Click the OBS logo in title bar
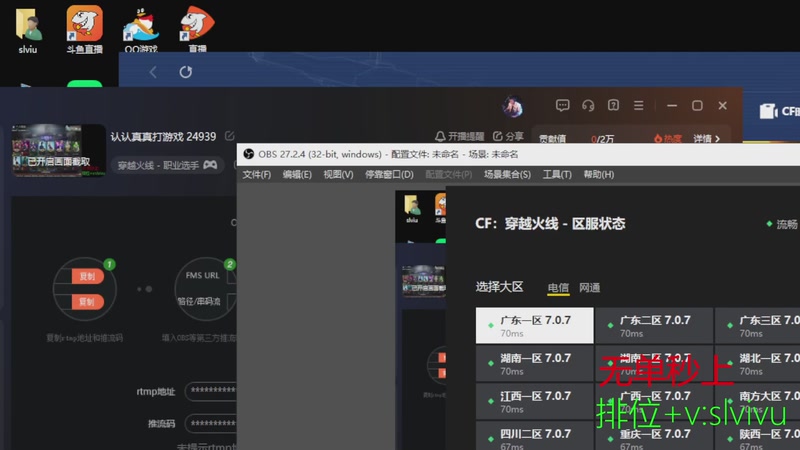This screenshot has height=450, width=800. pyautogui.click(x=248, y=154)
